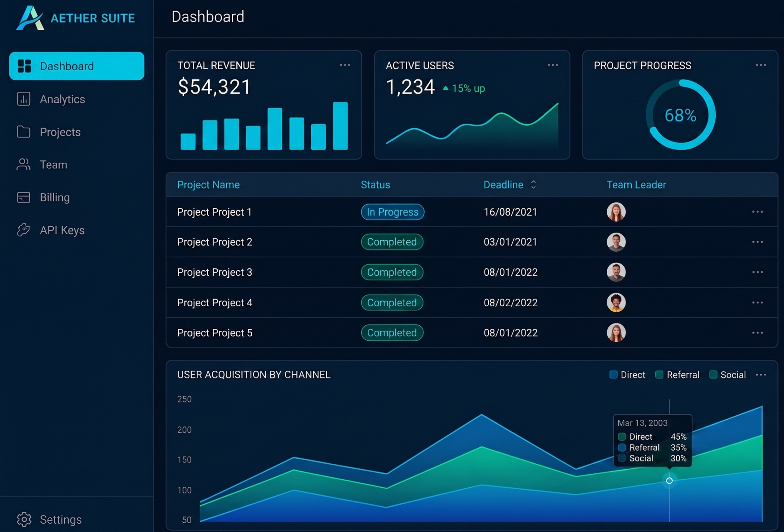Click Completed badge for Project Project 3
The width and height of the screenshot is (784, 532).
tap(392, 272)
